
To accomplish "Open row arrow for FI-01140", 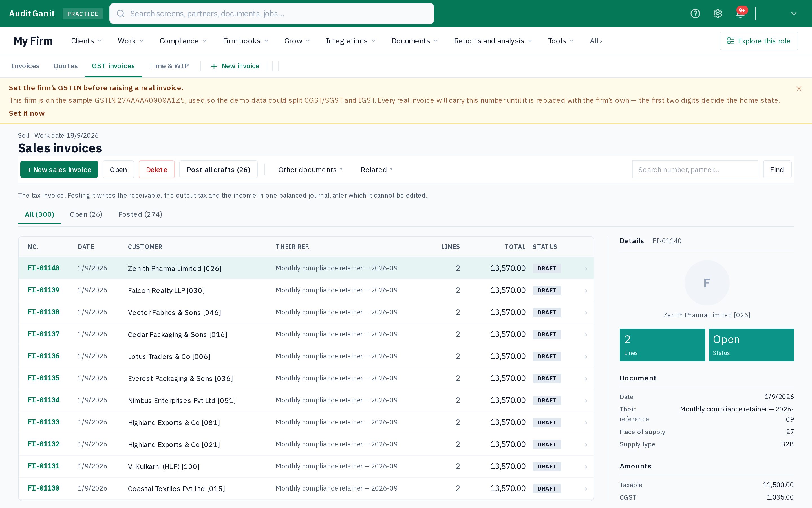I will pyautogui.click(x=586, y=268).
